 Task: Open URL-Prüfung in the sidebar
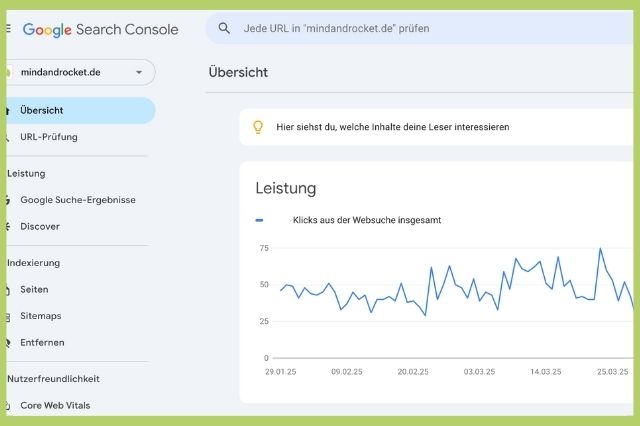(x=49, y=137)
